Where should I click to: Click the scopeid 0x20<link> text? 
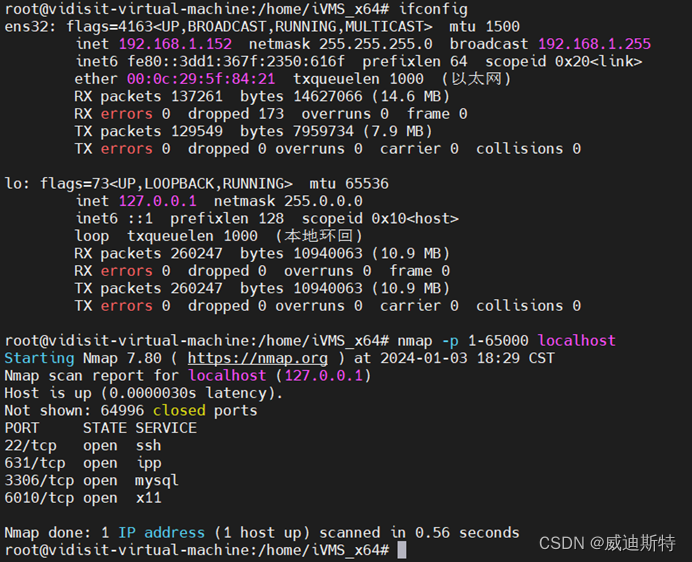point(564,61)
